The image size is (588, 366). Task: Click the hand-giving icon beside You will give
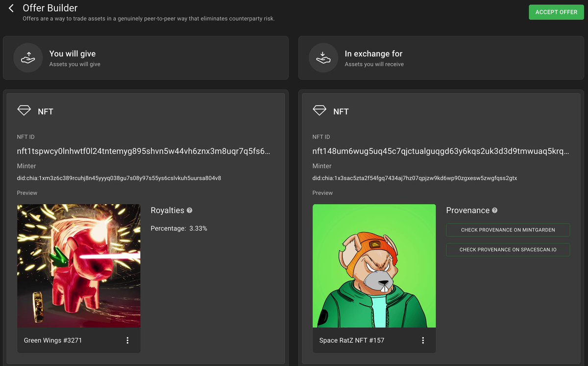[28, 58]
